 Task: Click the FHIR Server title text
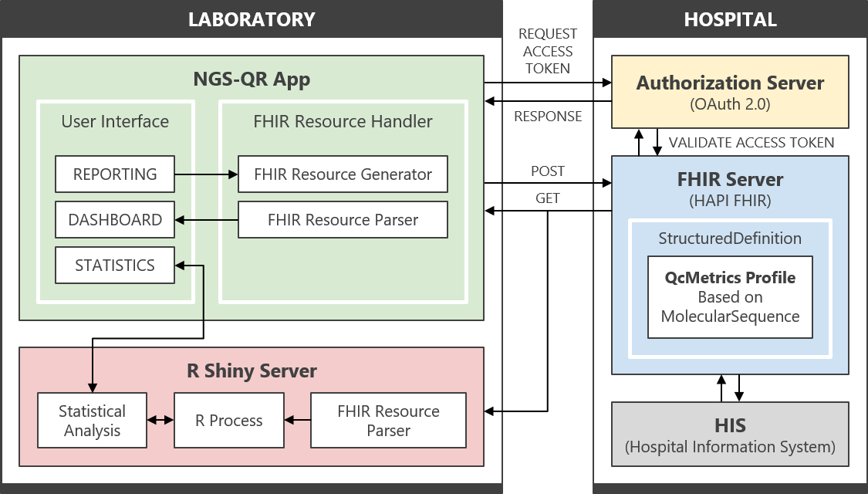pos(730,180)
